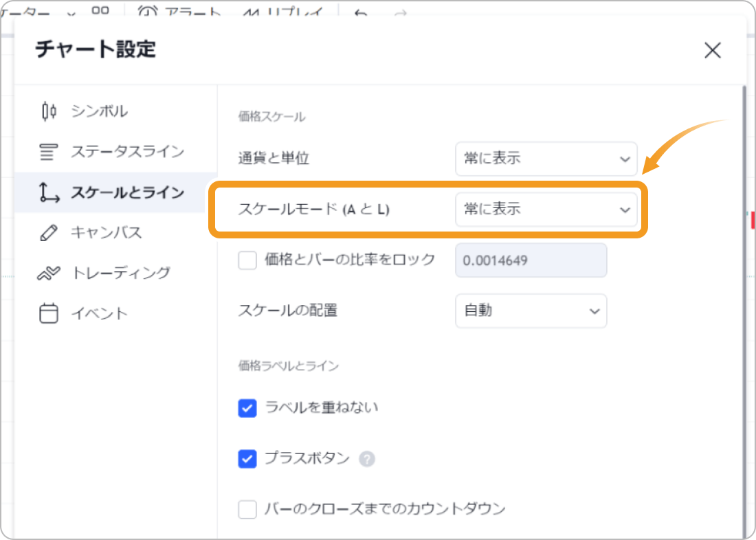This screenshot has width=756, height=540.
Task: Open the キャンバス settings tab
Action: tap(115, 233)
